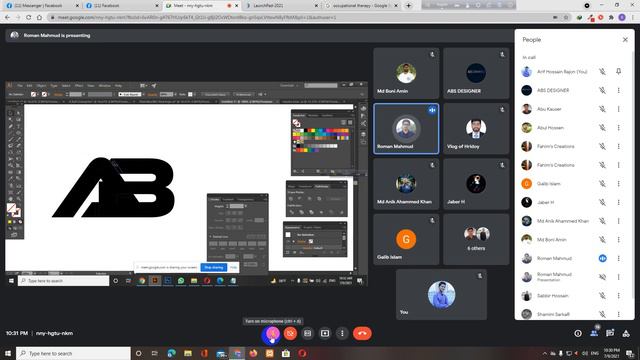
Task: Select the Jaber H video tile
Action: tap(476, 184)
